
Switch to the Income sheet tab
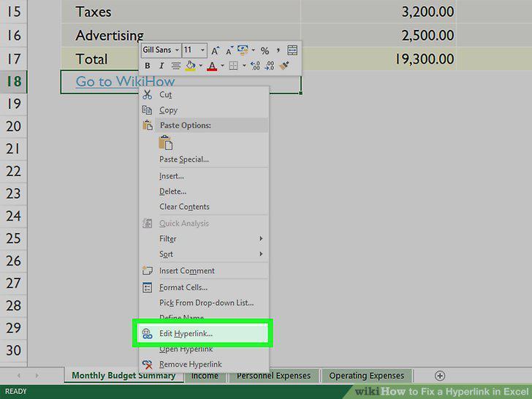205,376
